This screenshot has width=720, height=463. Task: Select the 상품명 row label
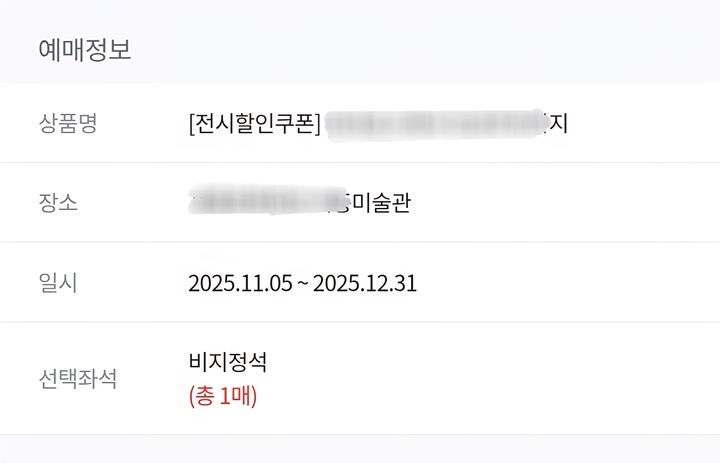[x=67, y=124]
